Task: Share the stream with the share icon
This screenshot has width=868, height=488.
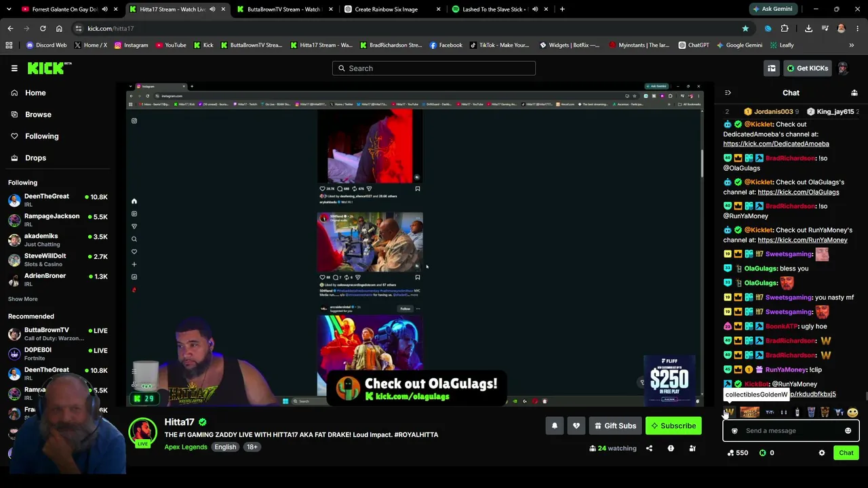Action: (649, 448)
